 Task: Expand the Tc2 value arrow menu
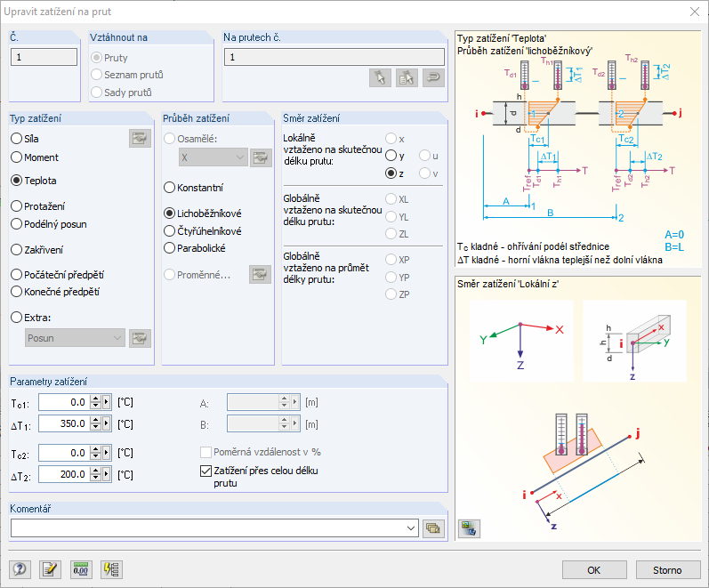106,453
